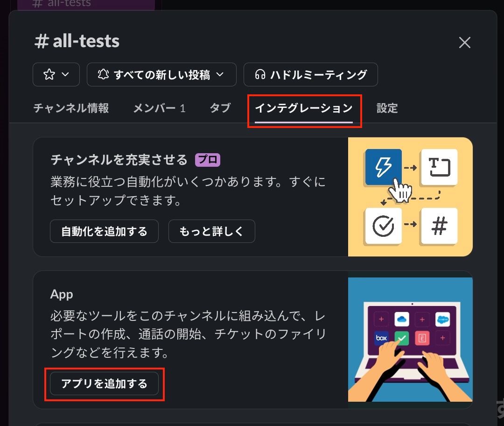
Task: Select the タブ tab
Action: 220,108
